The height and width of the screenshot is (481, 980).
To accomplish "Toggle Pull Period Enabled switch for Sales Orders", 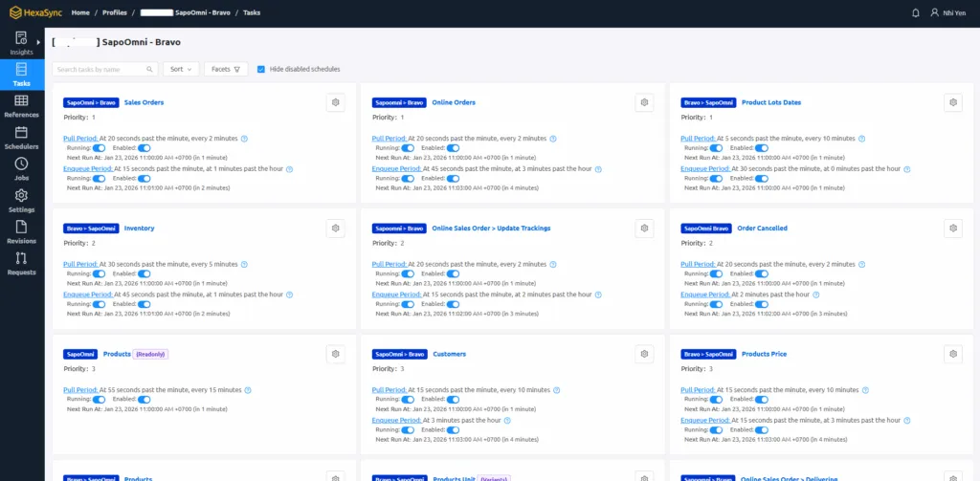I will (145, 148).
